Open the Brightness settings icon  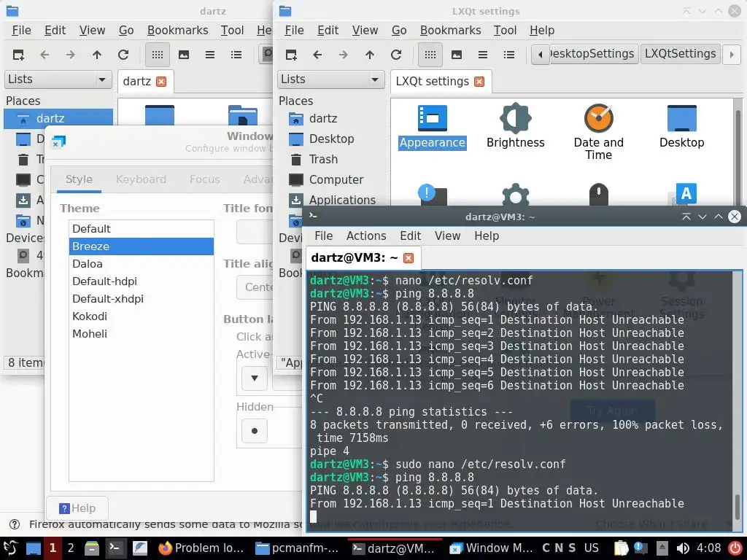point(515,127)
